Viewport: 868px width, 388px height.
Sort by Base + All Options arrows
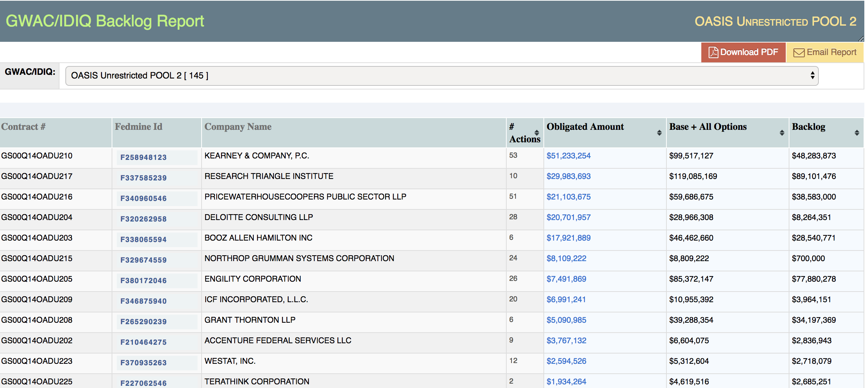click(x=782, y=133)
